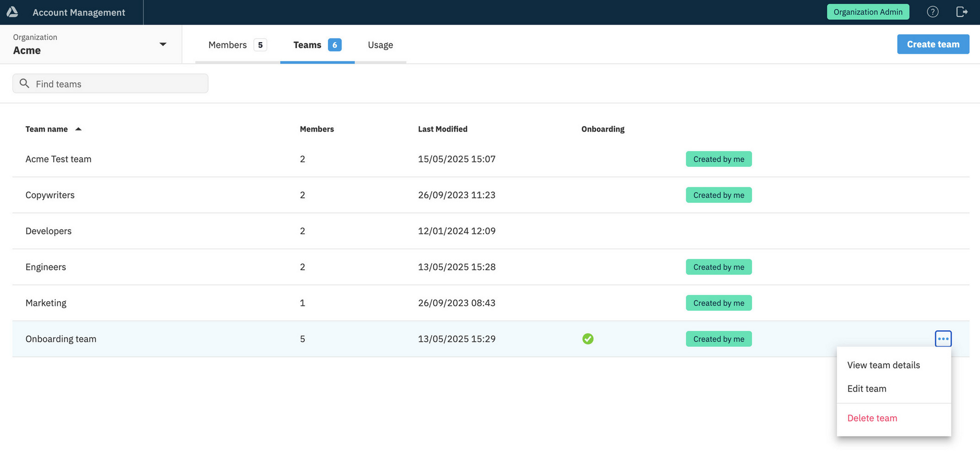Image resolution: width=980 pixels, height=469 pixels.
Task: Switch to the Members tab
Action: point(238,45)
